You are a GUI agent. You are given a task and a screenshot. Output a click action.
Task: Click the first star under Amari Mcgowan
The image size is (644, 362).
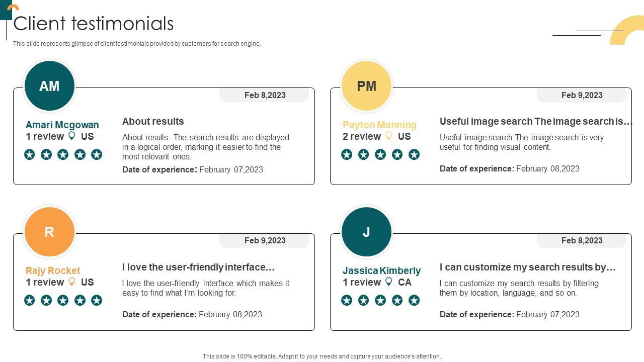click(30, 154)
